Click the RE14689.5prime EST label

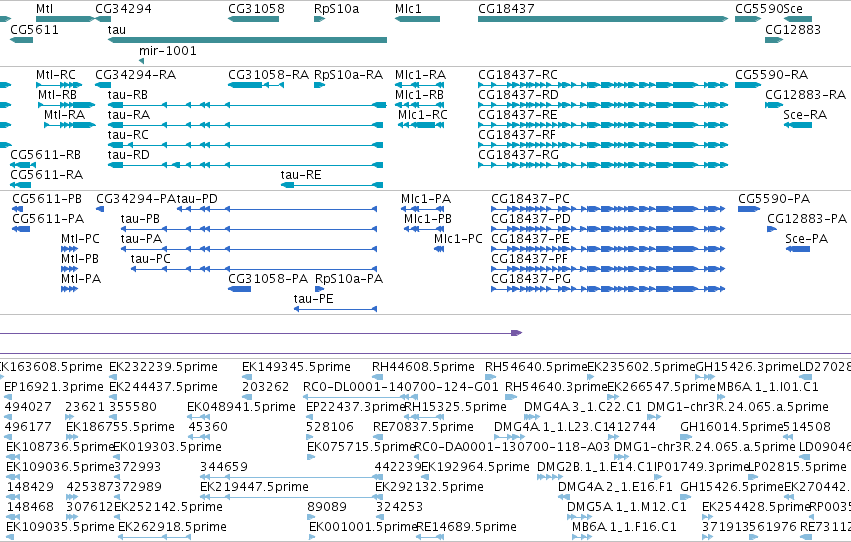pyautogui.click(x=466, y=527)
